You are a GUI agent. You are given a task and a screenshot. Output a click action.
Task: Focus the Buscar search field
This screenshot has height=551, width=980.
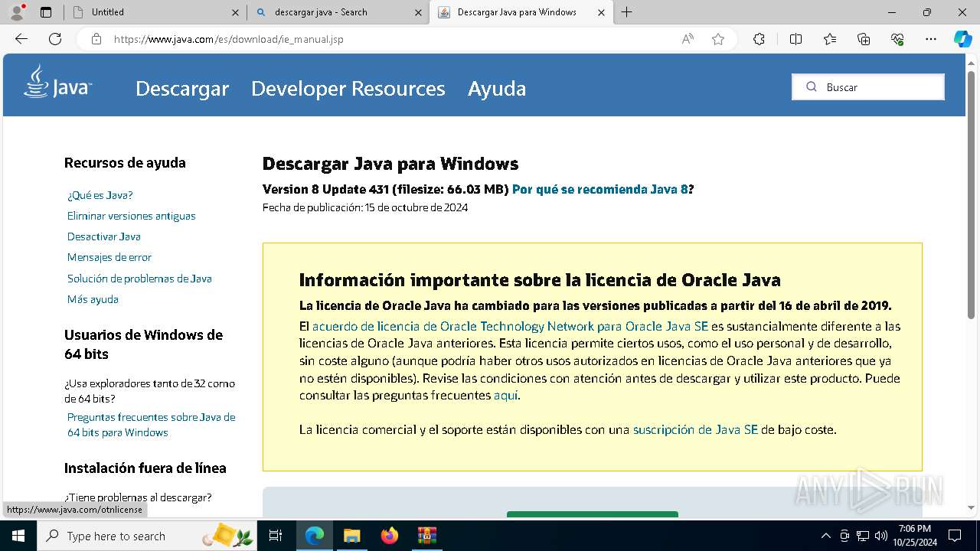pos(868,86)
